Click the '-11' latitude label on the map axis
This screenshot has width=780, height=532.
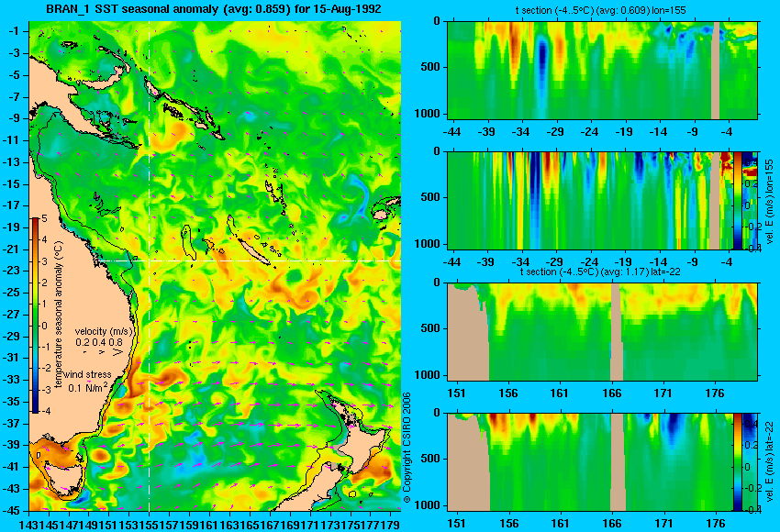[13, 140]
